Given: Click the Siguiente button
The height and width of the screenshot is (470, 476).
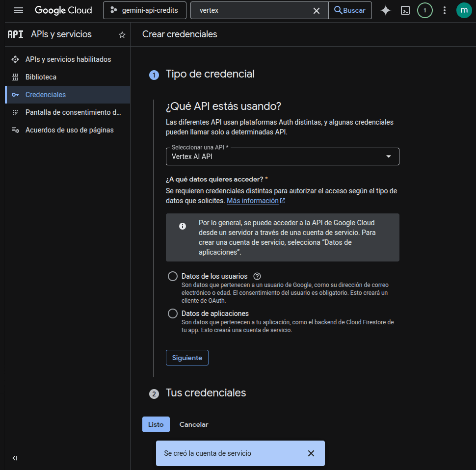Looking at the screenshot, I should [x=187, y=358].
